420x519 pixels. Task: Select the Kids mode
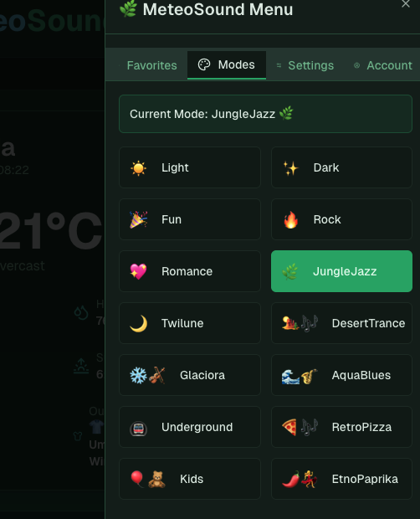(x=190, y=479)
